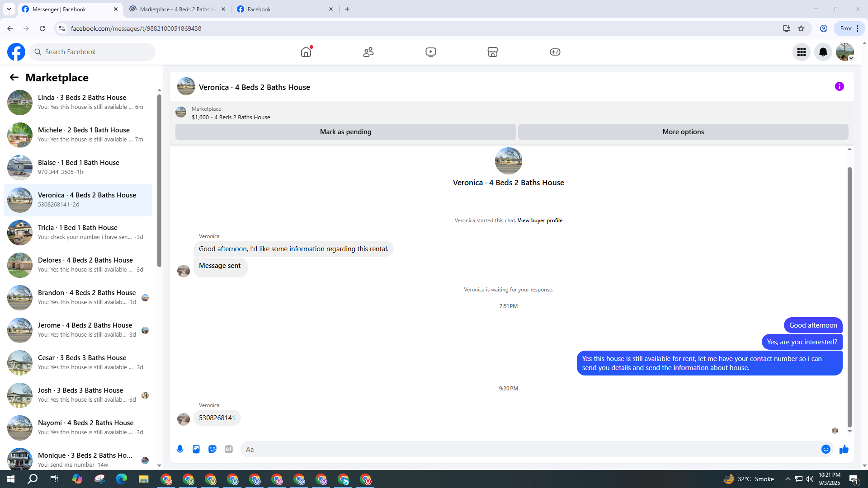Open Blaise 1 Bed 1 Bath House chat
Image resolution: width=868 pixels, height=488 pixels.
pos(78,168)
